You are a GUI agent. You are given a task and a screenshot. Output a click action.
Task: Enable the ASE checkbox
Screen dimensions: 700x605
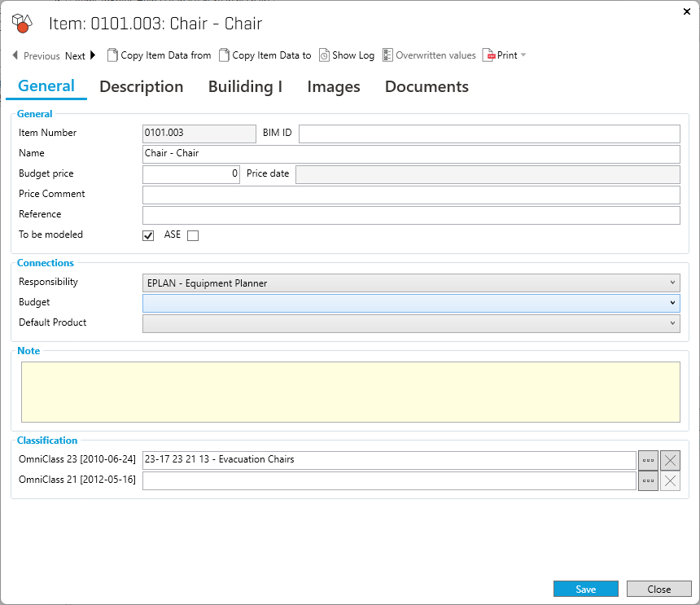coord(193,236)
